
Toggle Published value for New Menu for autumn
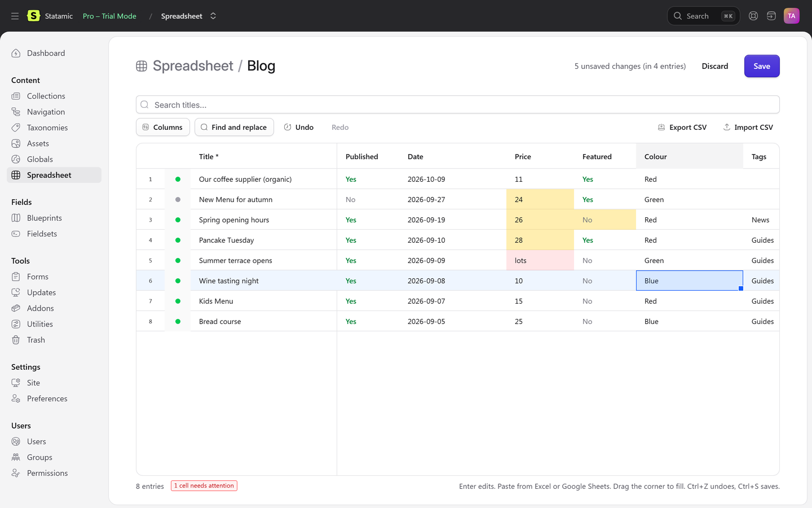[350, 199]
